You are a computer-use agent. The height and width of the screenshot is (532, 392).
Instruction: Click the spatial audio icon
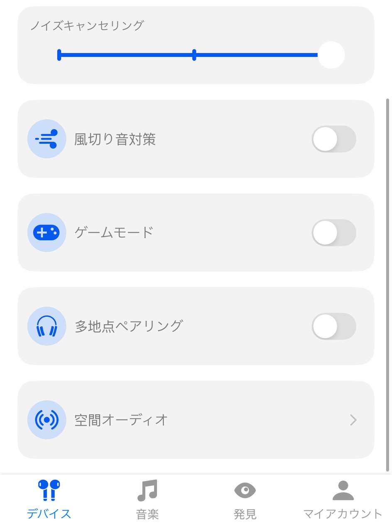pyautogui.click(x=47, y=420)
